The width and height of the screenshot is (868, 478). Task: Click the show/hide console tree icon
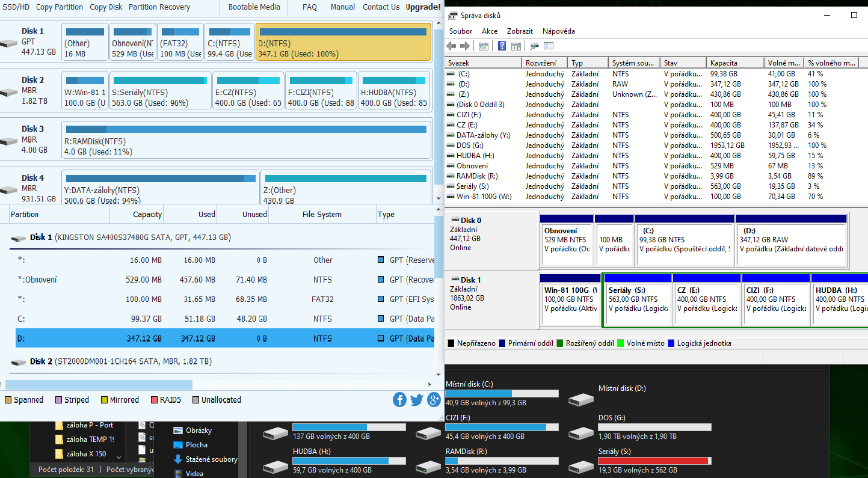(483, 46)
